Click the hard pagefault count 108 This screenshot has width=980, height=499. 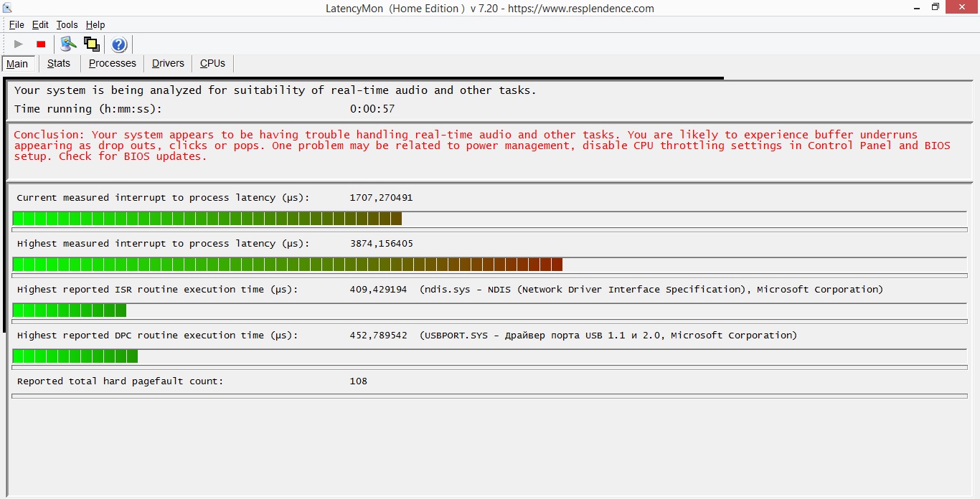coord(358,381)
